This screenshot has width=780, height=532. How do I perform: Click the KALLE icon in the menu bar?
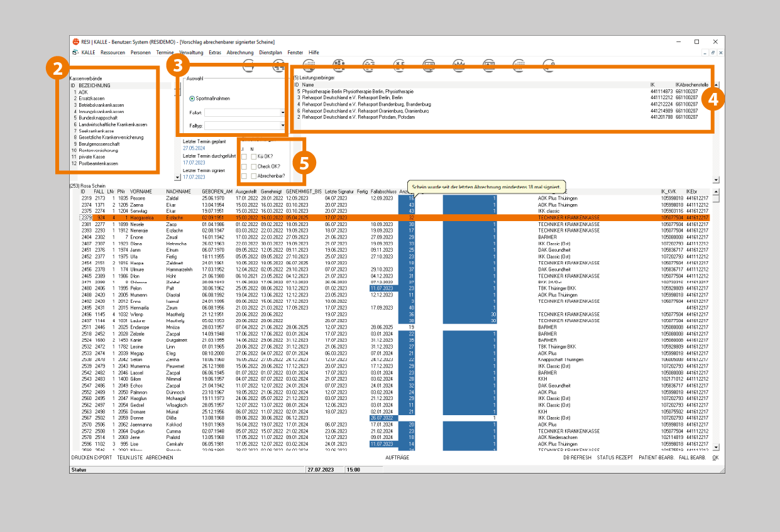[x=76, y=53]
